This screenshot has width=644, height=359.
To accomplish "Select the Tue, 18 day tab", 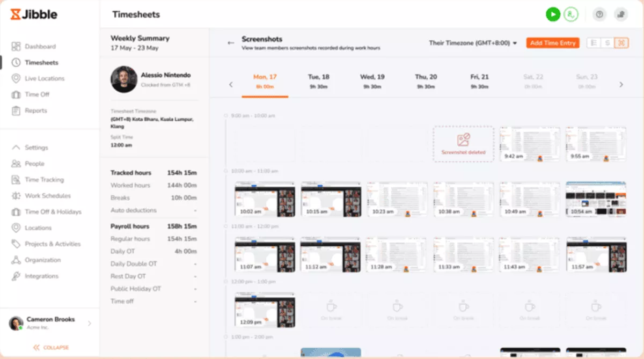I will pyautogui.click(x=320, y=81).
